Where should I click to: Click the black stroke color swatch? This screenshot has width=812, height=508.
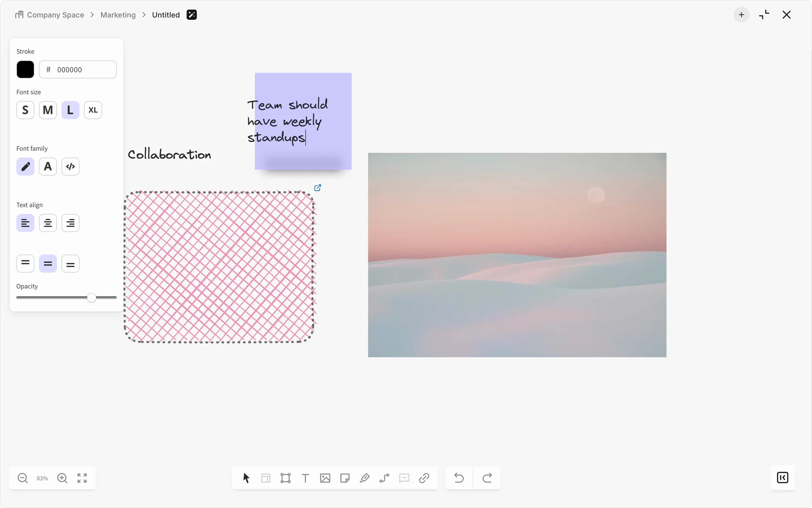click(x=25, y=69)
